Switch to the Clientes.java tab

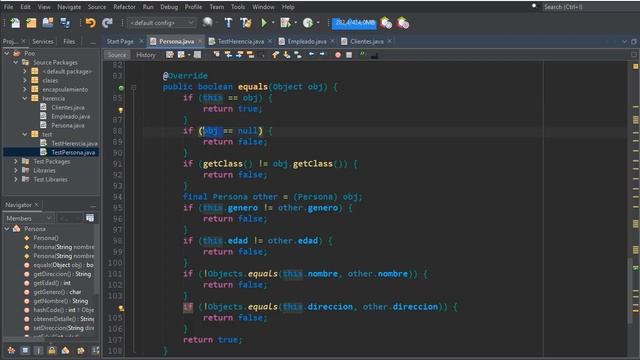pos(367,41)
